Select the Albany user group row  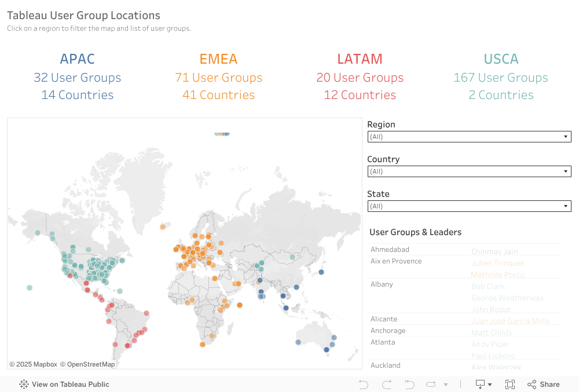pyautogui.click(x=382, y=284)
